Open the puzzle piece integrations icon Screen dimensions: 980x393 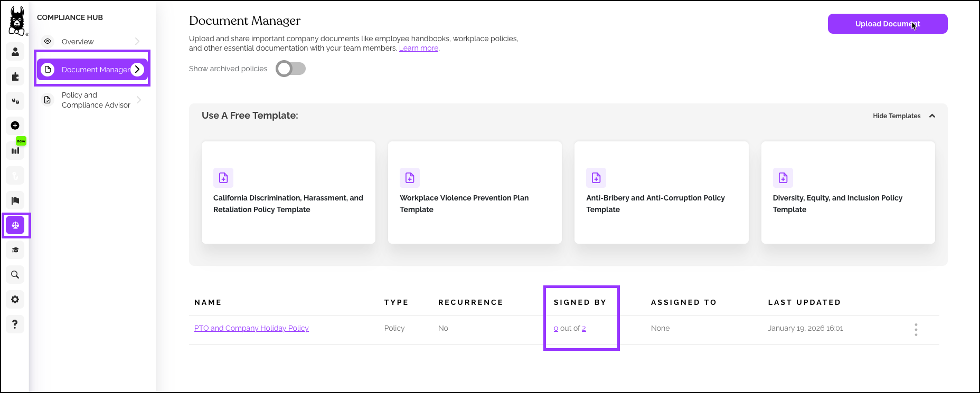click(15, 76)
